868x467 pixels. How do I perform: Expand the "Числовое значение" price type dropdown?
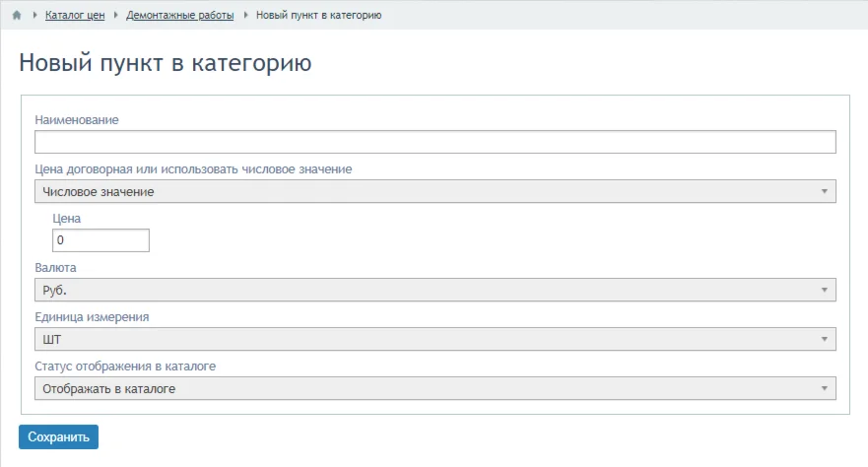pos(434,191)
